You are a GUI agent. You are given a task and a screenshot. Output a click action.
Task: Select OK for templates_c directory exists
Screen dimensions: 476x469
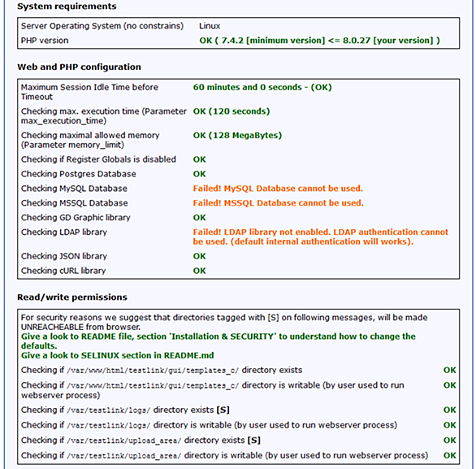pos(449,371)
